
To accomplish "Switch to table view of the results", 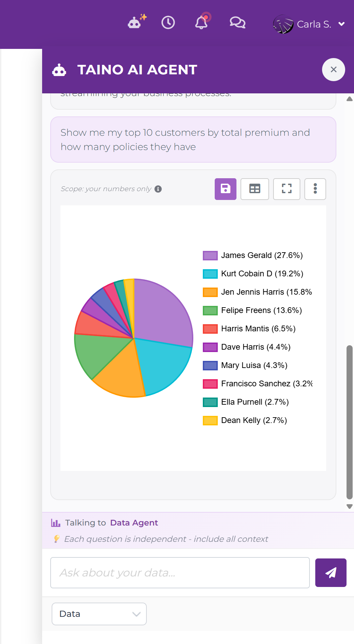I will click(x=254, y=189).
